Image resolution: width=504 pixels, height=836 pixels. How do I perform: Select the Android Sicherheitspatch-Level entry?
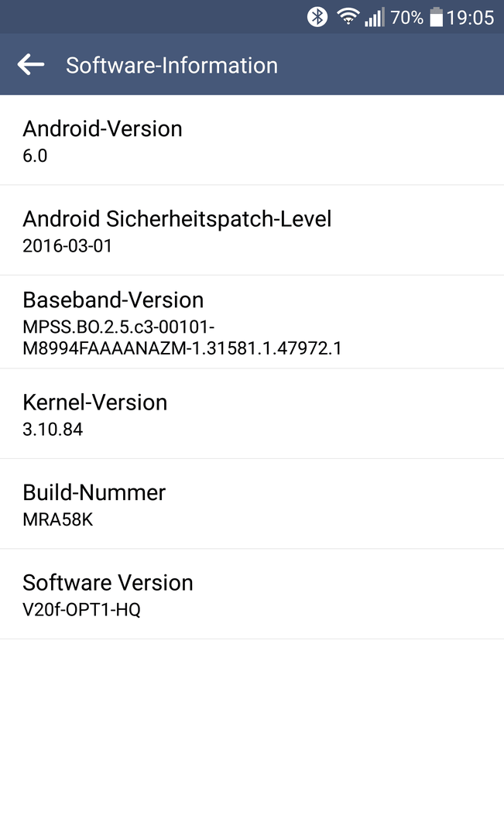click(x=252, y=231)
